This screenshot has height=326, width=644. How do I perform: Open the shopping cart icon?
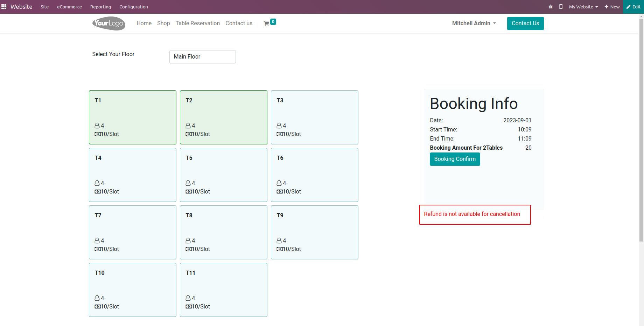(x=266, y=23)
